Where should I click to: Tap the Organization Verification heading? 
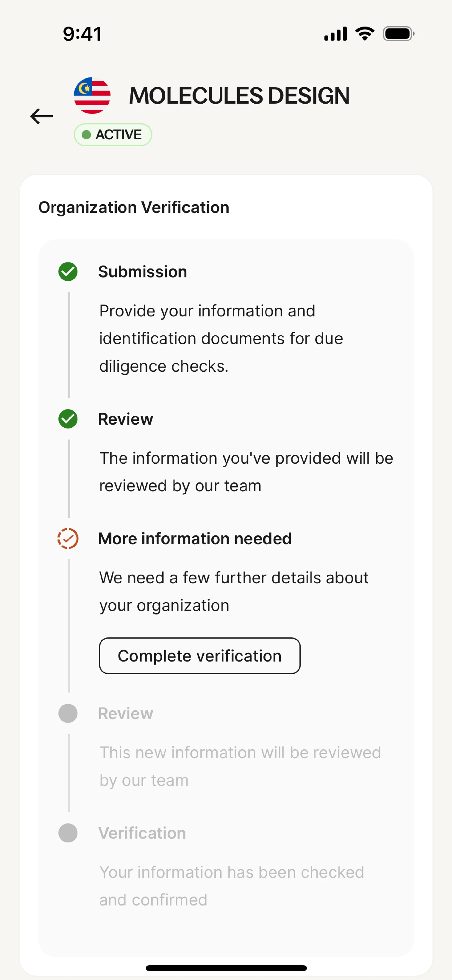pyautogui.click(x=134, y=207)
